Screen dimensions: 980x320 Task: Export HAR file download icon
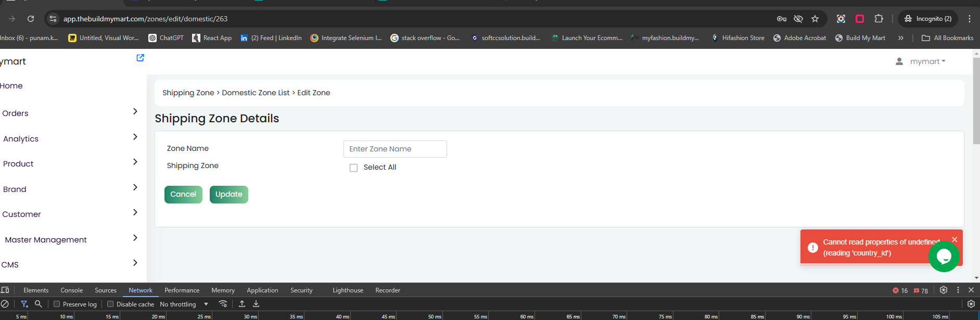point(256,304)
